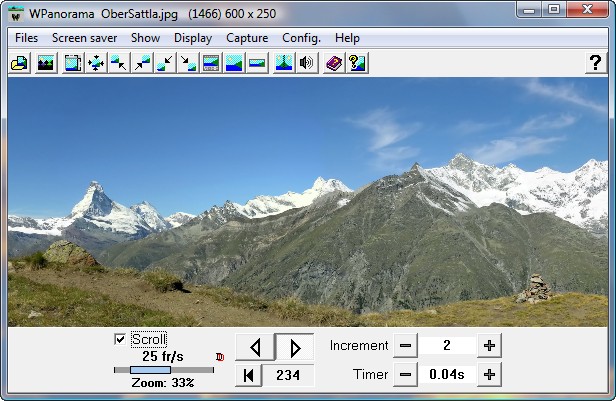Click the large landscape picture icon

pyautogui.click(x=234, y=63)
